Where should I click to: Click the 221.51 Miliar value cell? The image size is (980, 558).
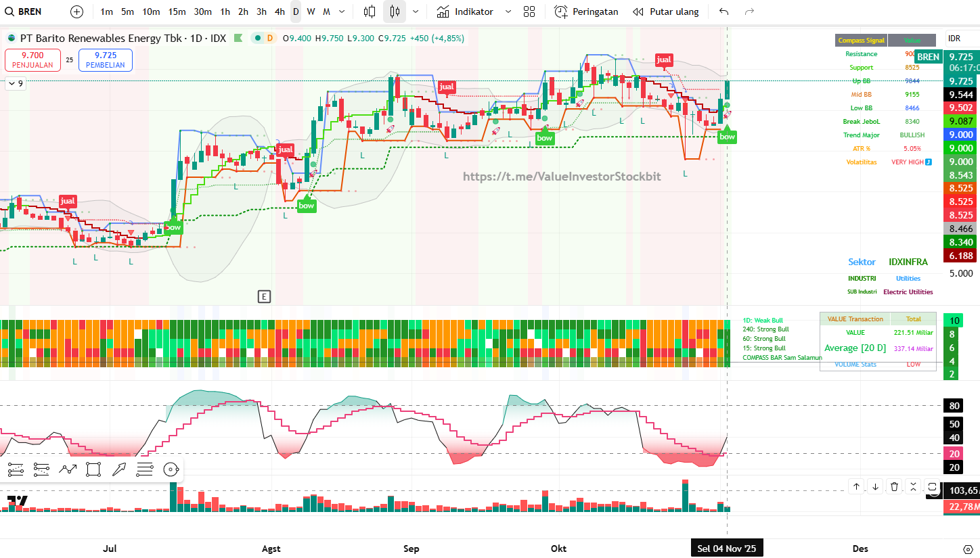point(913,333)
